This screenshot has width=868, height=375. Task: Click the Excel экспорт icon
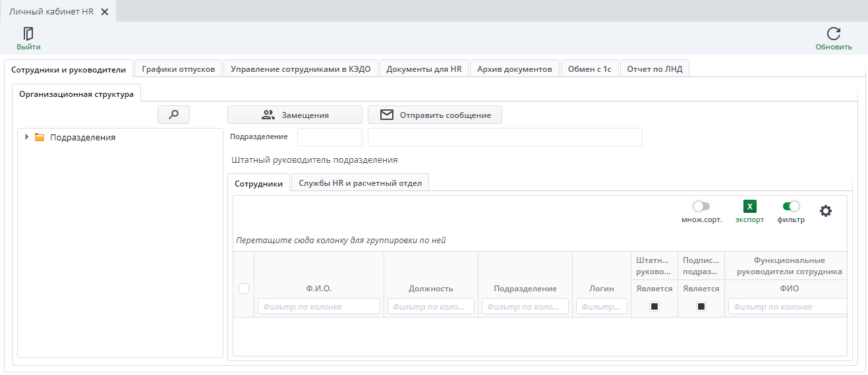pyautogui.click(x=750, y=206)
